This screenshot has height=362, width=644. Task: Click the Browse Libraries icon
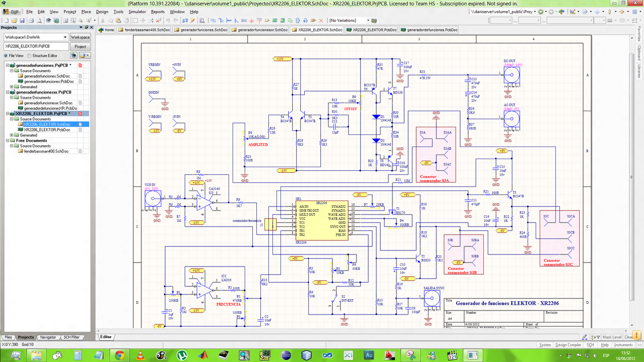[202, 21]
